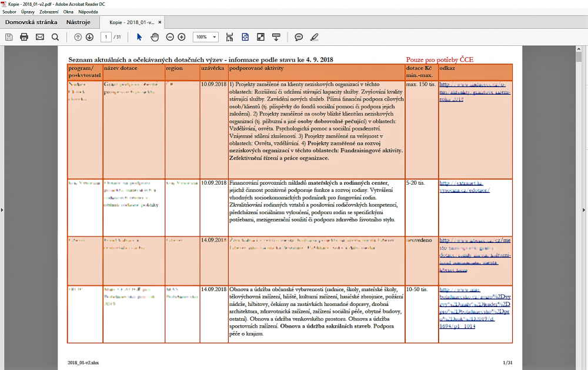The width and height of the screenshot is (588, 370).
Task: Close the Kopie - 2018_01-v2 document tab
Action: [160, 22]
